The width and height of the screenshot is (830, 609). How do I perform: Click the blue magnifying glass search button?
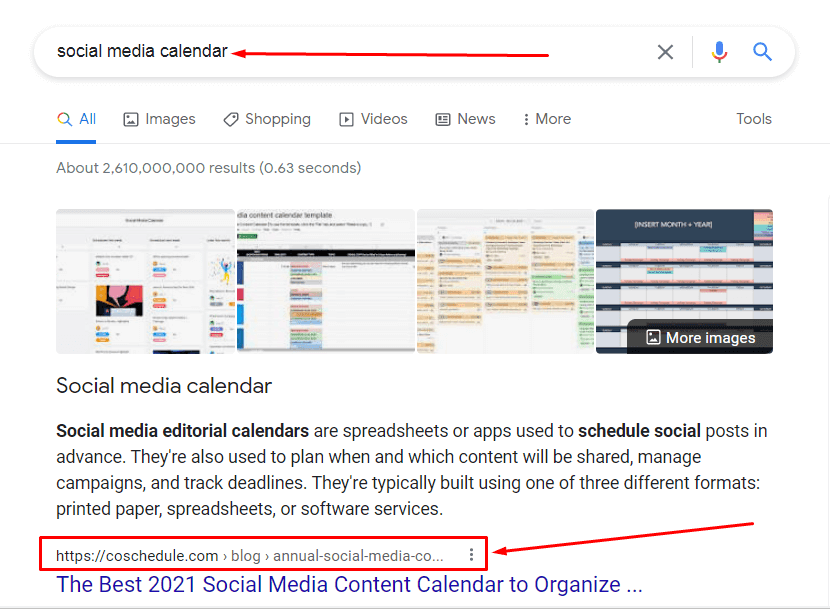pos(763,52)
